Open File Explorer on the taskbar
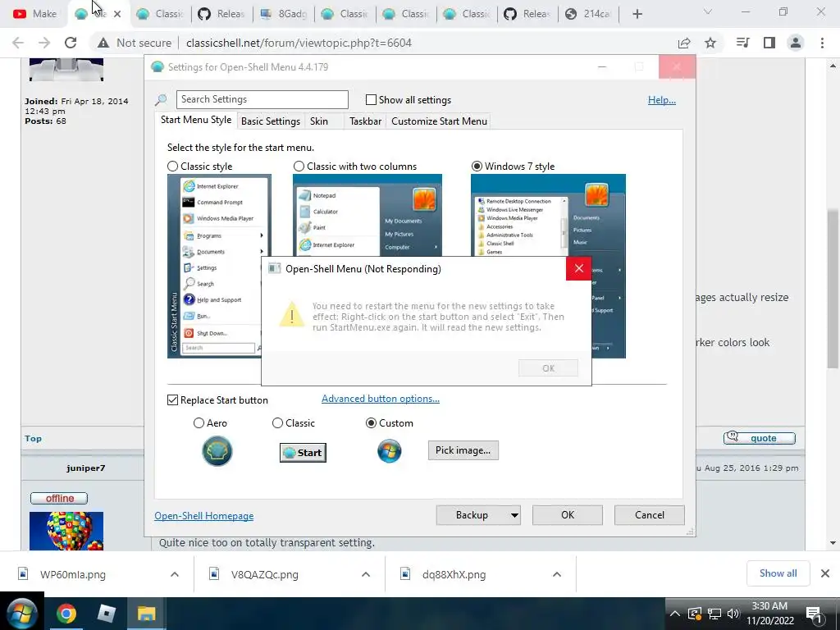 click(x=146, y=614)
